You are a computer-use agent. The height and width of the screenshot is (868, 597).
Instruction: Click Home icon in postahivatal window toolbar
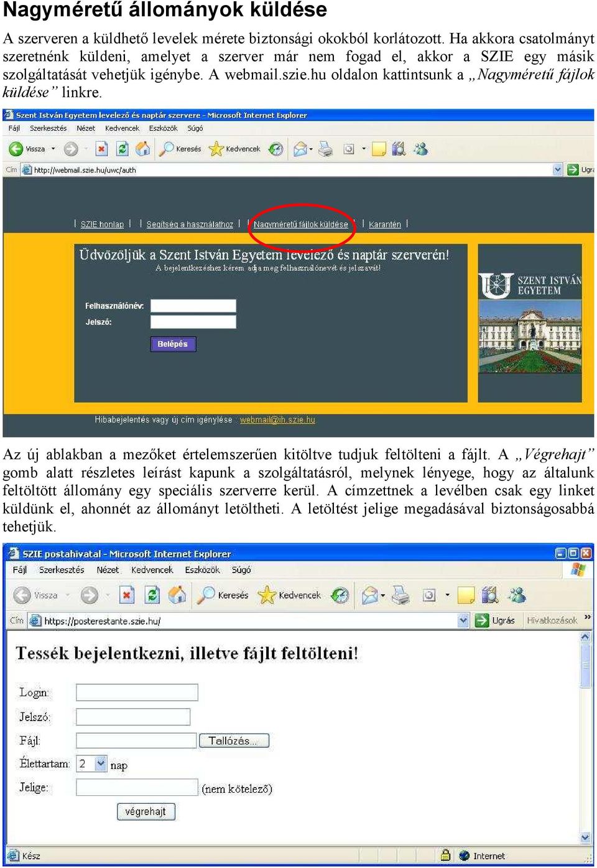(x=177, y=595)
